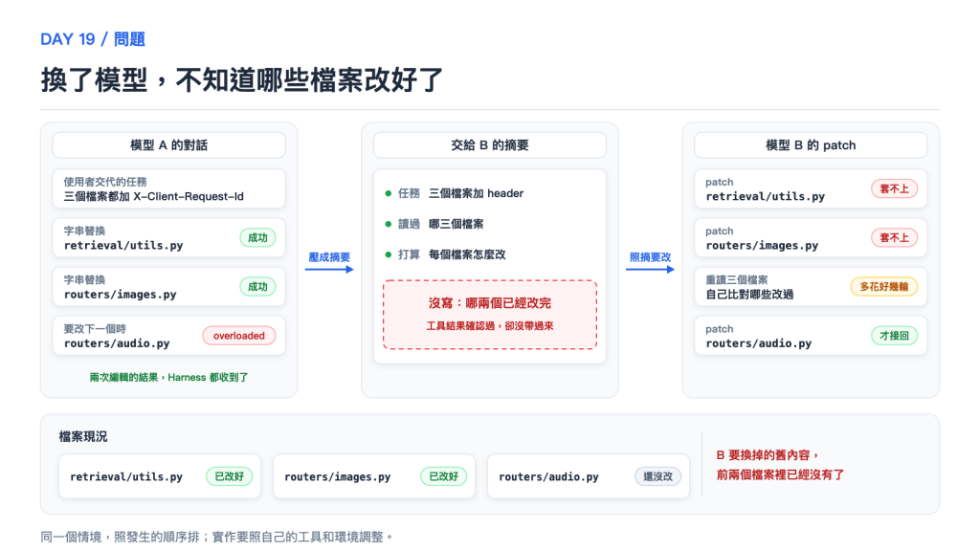The height and width of the screenshot is (551, 980).
Task: Click the gray "還沒改" badge
Action: (x=658, y=476)
